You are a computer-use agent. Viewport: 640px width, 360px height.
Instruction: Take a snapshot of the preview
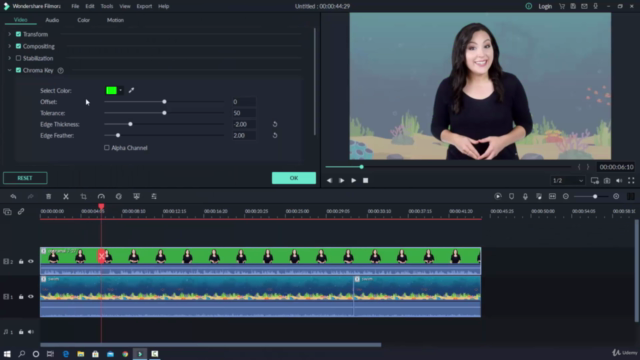pyautogui.click(x=607, y=180)
